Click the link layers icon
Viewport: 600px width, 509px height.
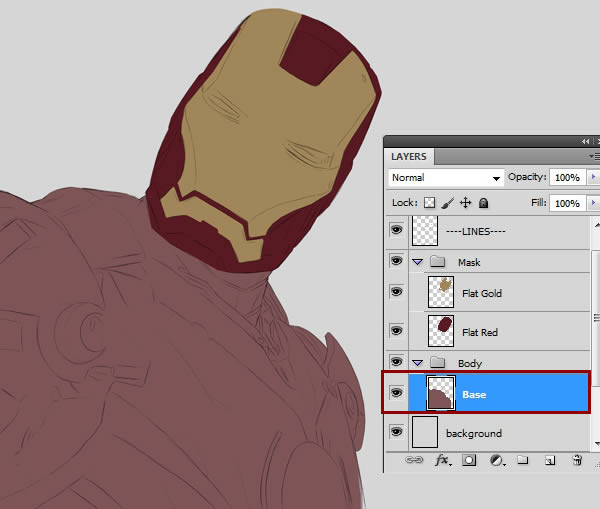(414, 460)
